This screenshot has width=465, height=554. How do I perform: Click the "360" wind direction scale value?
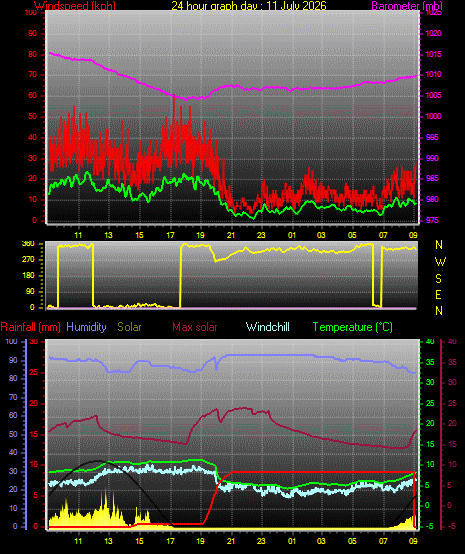(x=28, y=243)
